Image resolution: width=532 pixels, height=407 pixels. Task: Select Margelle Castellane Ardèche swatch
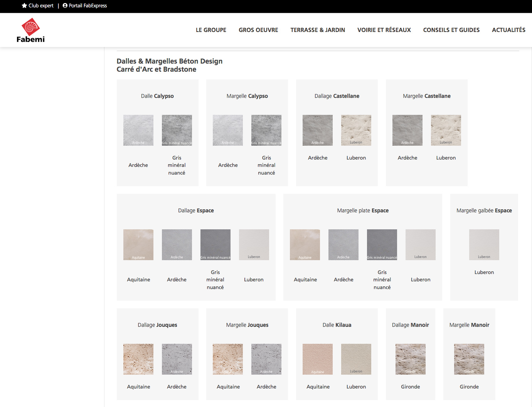tap(407, 130)
